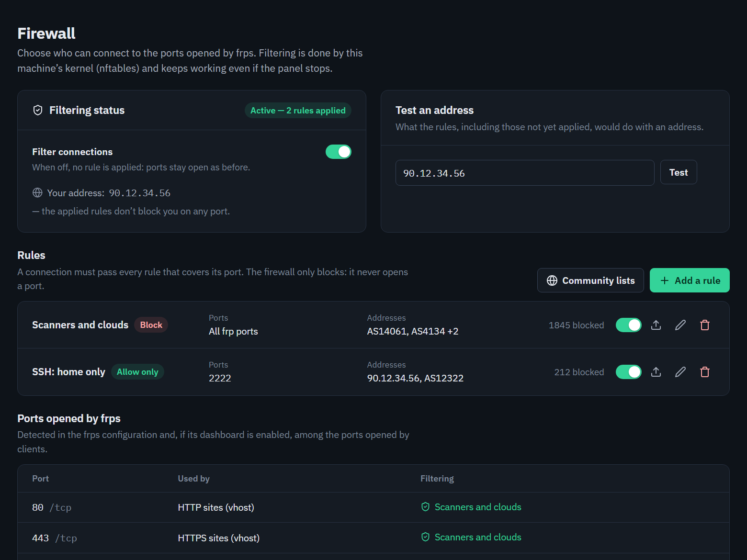This screenshot has width=747, height=560.
Task: Select the Scanners and clouds rule name
Action: 80,325
